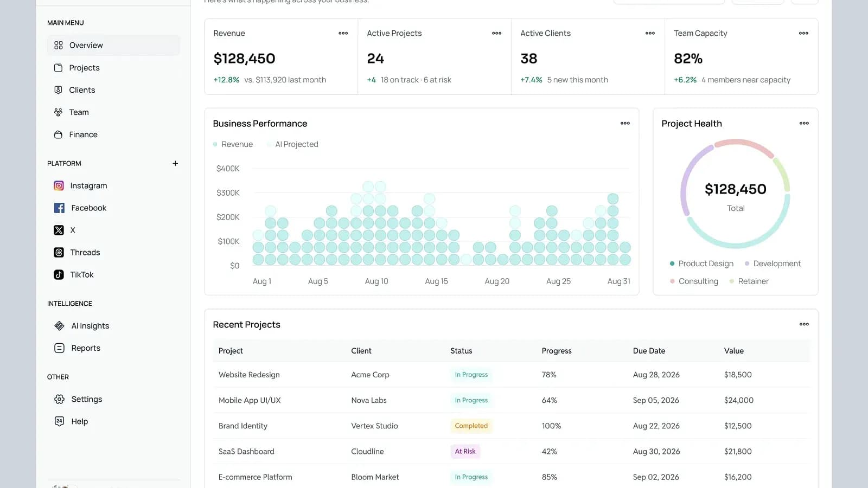Click In Progress badge for Website Redesign
868x488 pixels.
click(471, 375)
